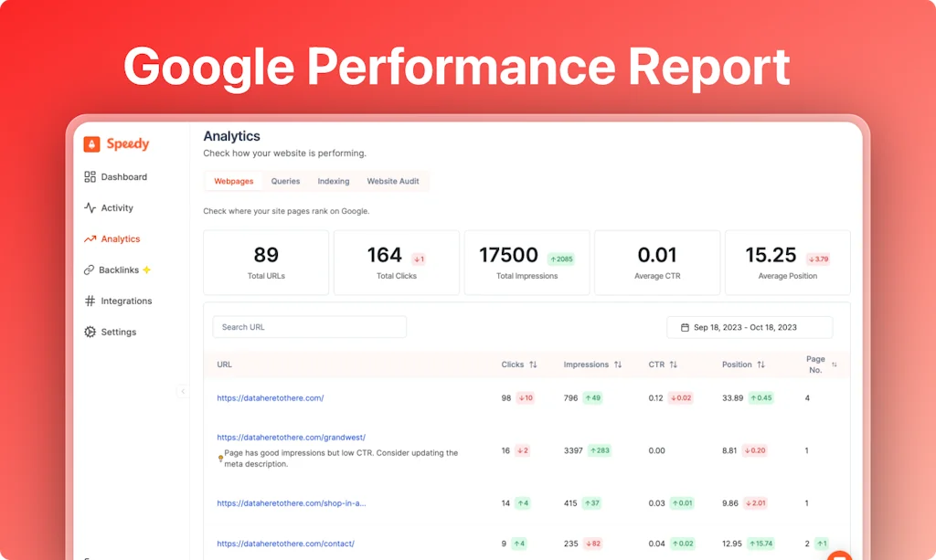Click position value 12.95 in contact row
The image size is (936, 560).
coord(732,544)
